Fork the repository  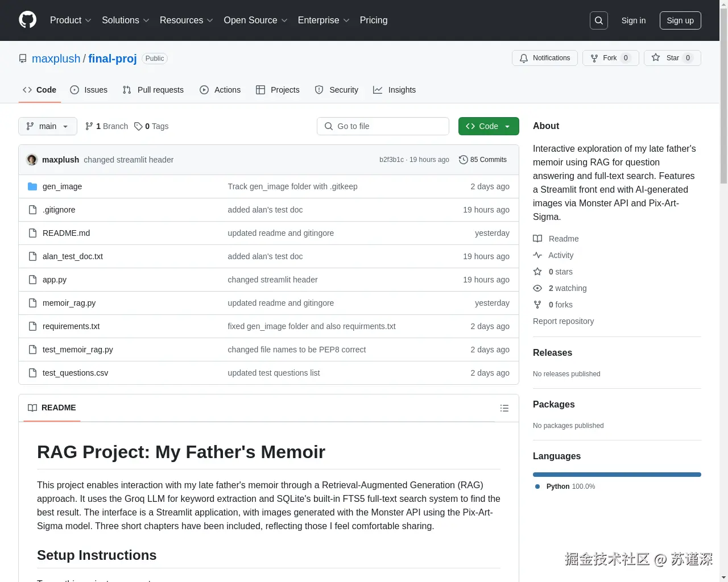(x=610, y=58)
